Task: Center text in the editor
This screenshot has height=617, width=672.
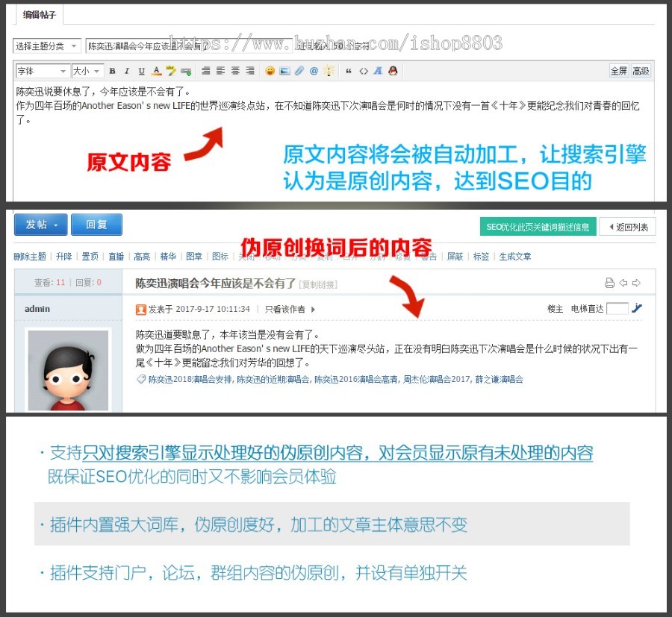Action: [x=235, y=71]
